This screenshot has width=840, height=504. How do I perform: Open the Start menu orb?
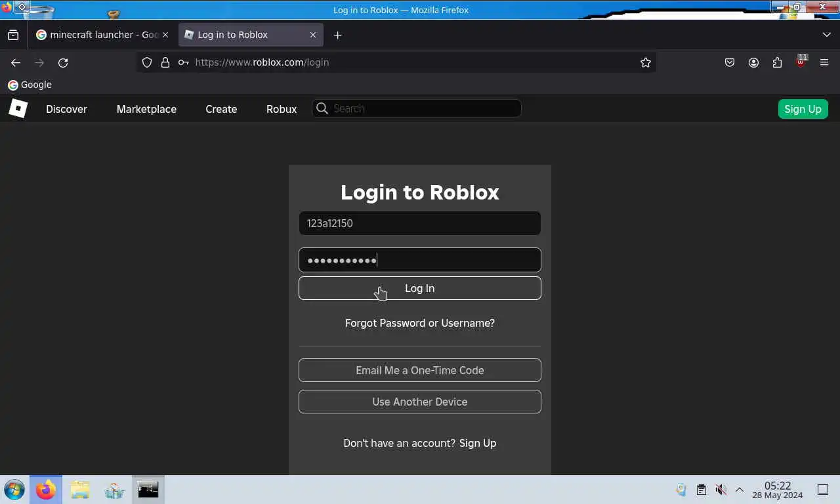point(14,490)
